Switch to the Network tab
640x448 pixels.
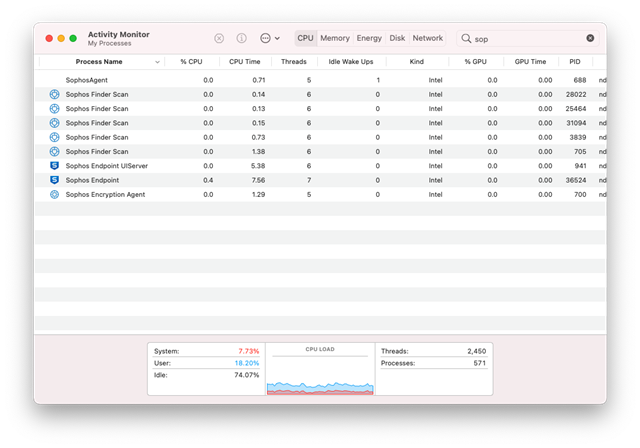[427, 38]
